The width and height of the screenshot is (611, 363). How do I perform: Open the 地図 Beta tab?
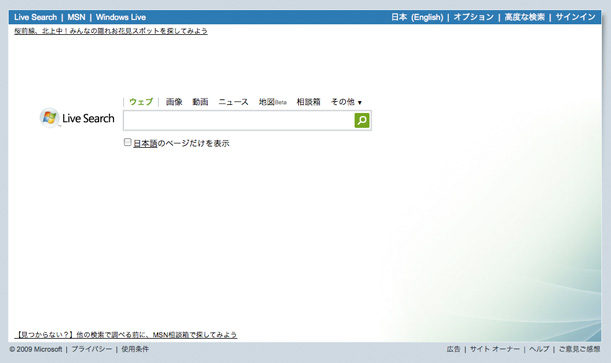tap(273, 102)
